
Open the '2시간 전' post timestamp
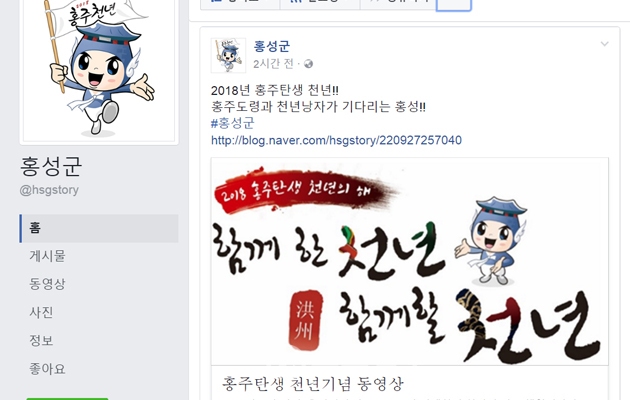[x=273, y=64]
